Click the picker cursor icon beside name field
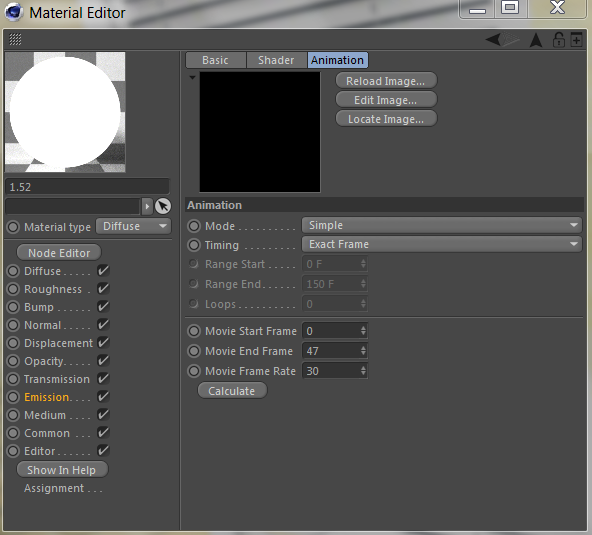 click(x=163, y=206)
